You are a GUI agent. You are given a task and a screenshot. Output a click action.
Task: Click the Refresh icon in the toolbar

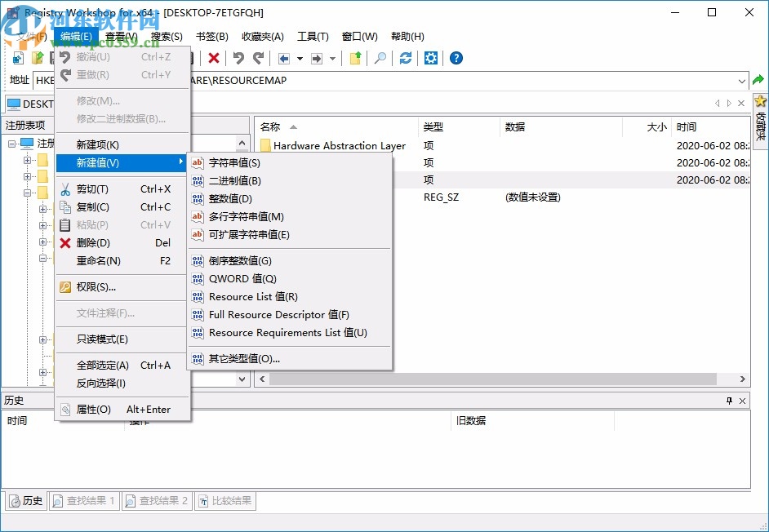tap(406, 58)
